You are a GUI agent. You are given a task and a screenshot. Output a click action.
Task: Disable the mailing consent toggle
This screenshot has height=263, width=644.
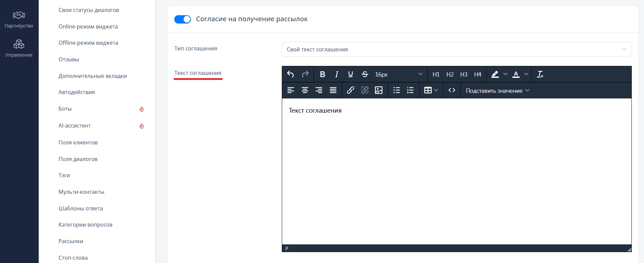click(183, 19)
